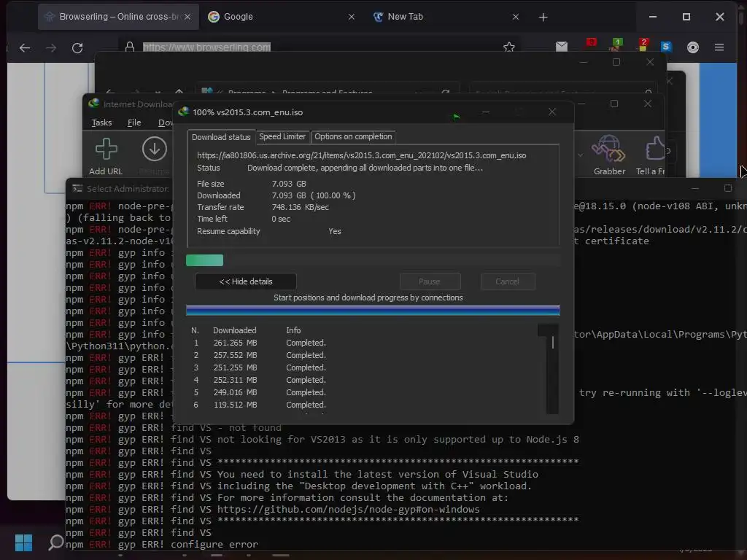Open Windows taskbar search
747x560 pixels.
click(56, 542)
